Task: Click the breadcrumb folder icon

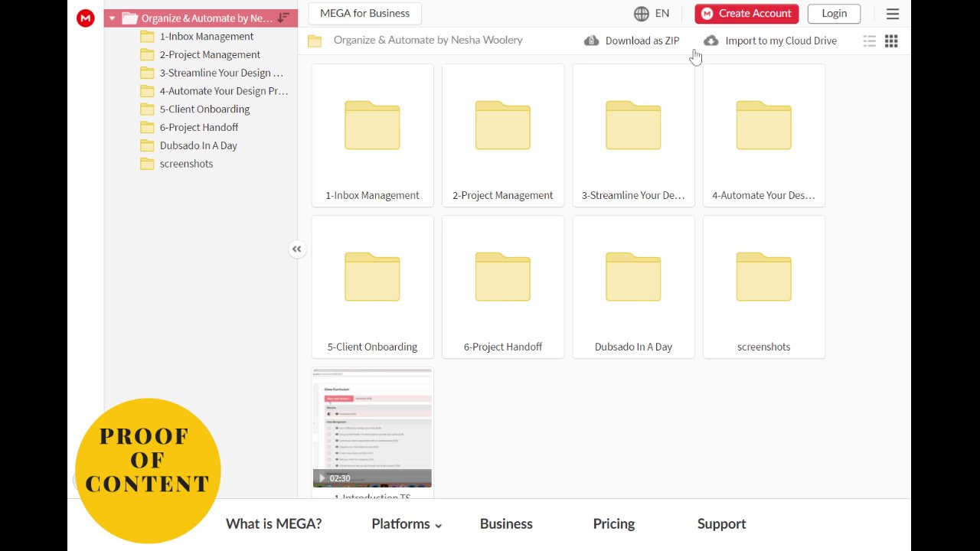Action: click(x=315, y=41)
